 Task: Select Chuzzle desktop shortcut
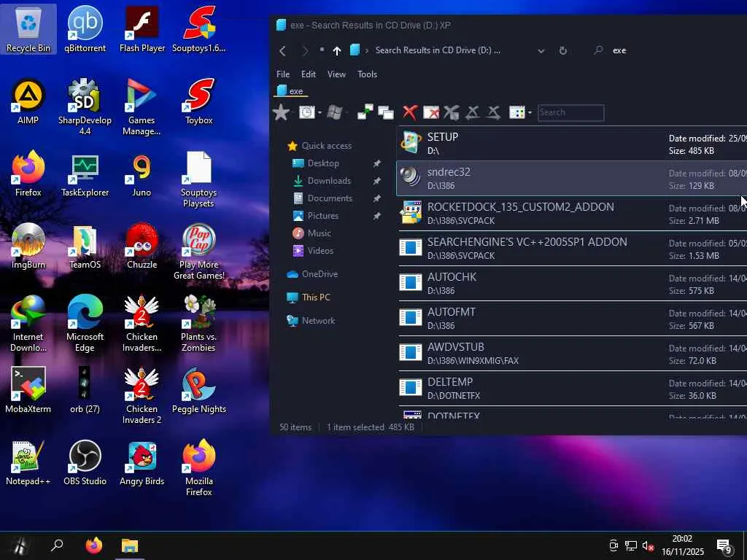(x=142, y=246)
